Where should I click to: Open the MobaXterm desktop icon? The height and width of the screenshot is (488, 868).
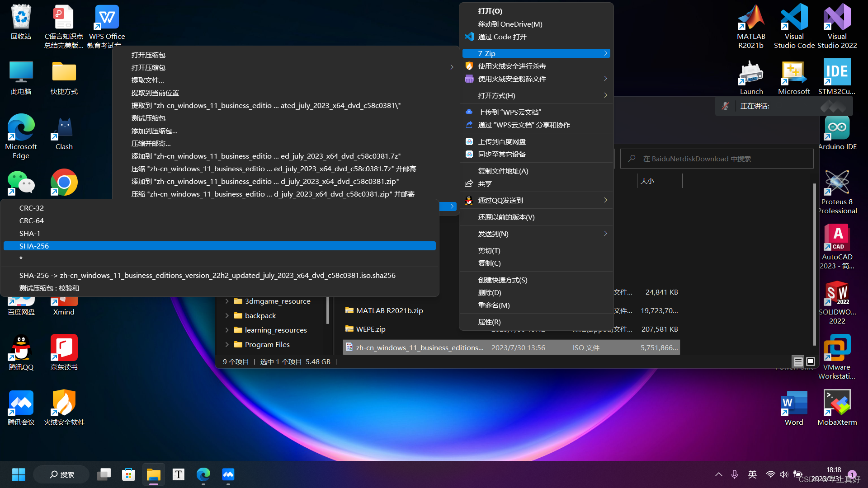[x=837, y=404]
